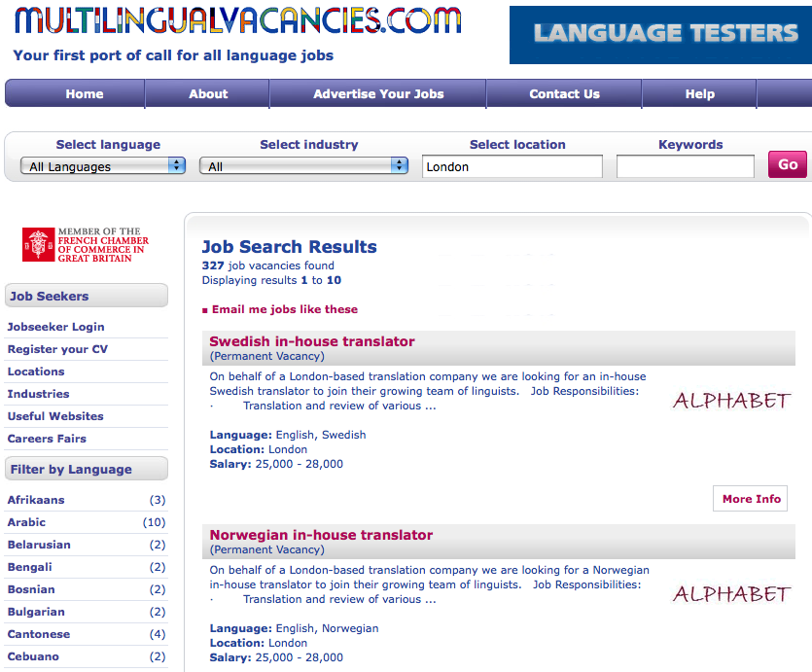Filter jobs by Arabic language
Screen dimensions: 812x672
[x=26, y=522]
